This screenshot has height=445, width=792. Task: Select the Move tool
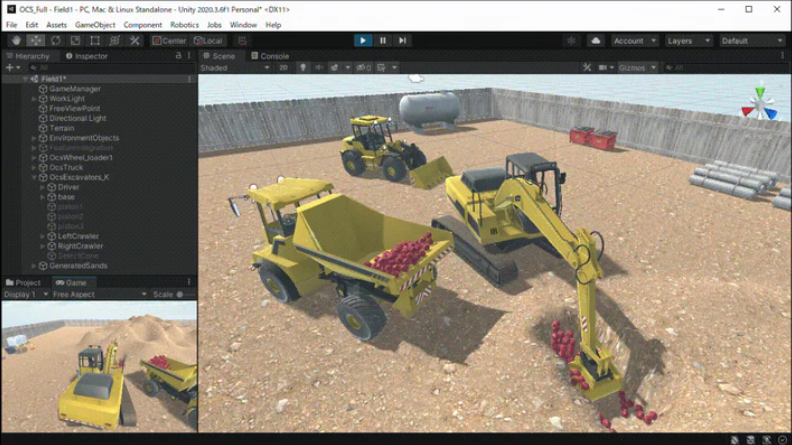click(x=36, y=41)
